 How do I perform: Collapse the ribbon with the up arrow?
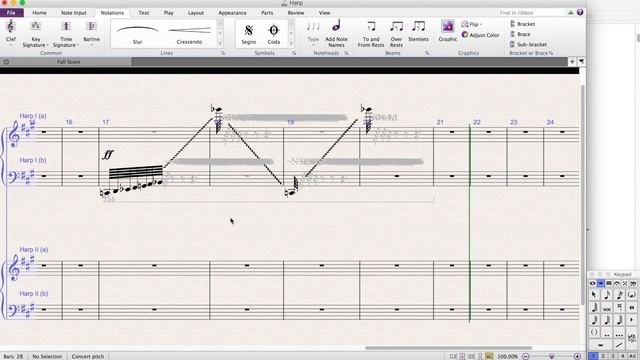click(570, 13)
